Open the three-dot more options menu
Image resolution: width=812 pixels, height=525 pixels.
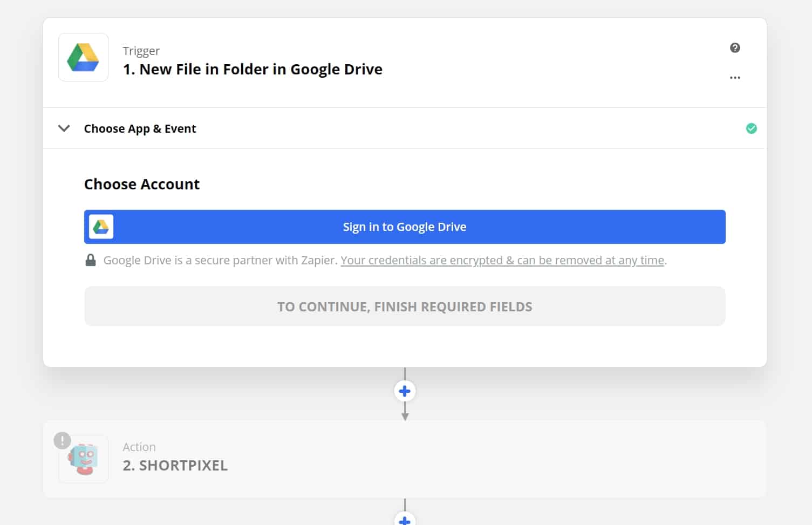click(x=735, y=78)
